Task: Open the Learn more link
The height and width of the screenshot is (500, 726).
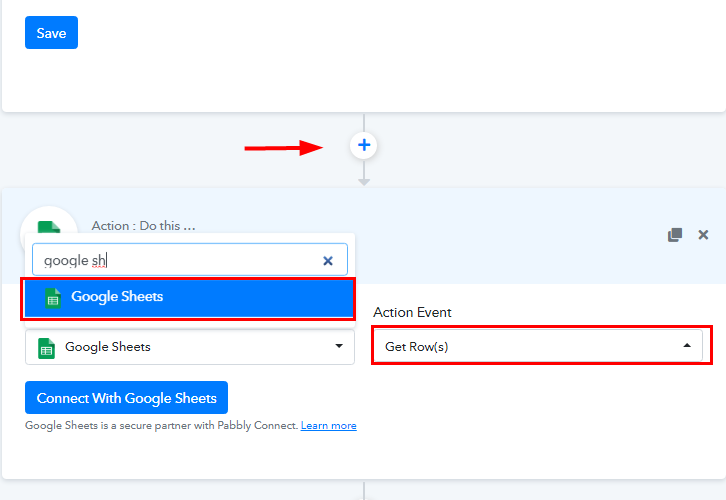Action: 329,425
